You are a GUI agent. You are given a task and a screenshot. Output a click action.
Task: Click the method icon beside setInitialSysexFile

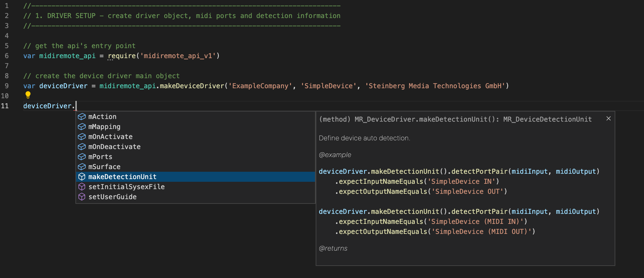coord(82,187)
